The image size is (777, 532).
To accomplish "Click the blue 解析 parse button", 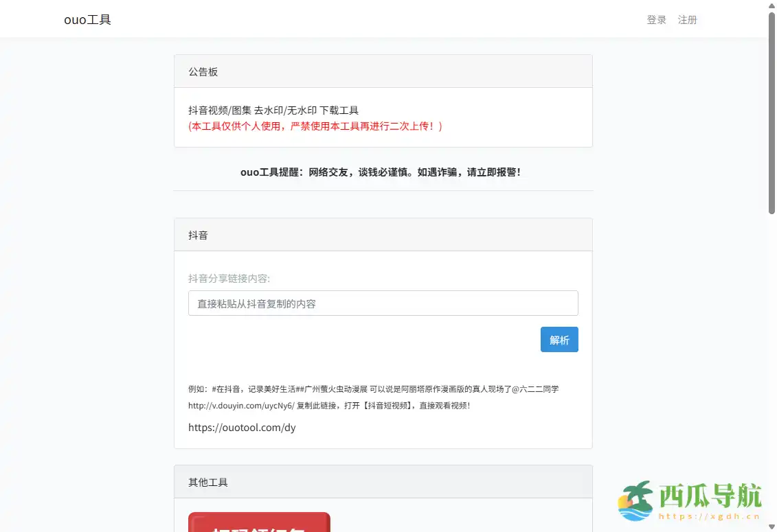I will click(x=559, y=339).
